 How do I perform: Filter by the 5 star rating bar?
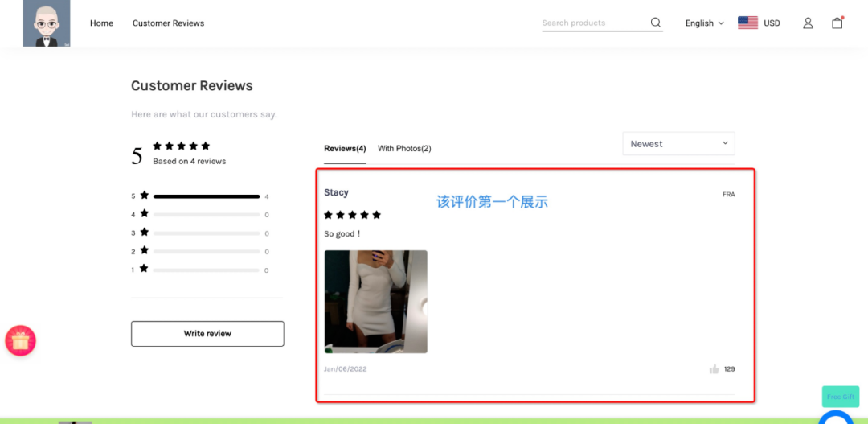click(x=206, y=196)
